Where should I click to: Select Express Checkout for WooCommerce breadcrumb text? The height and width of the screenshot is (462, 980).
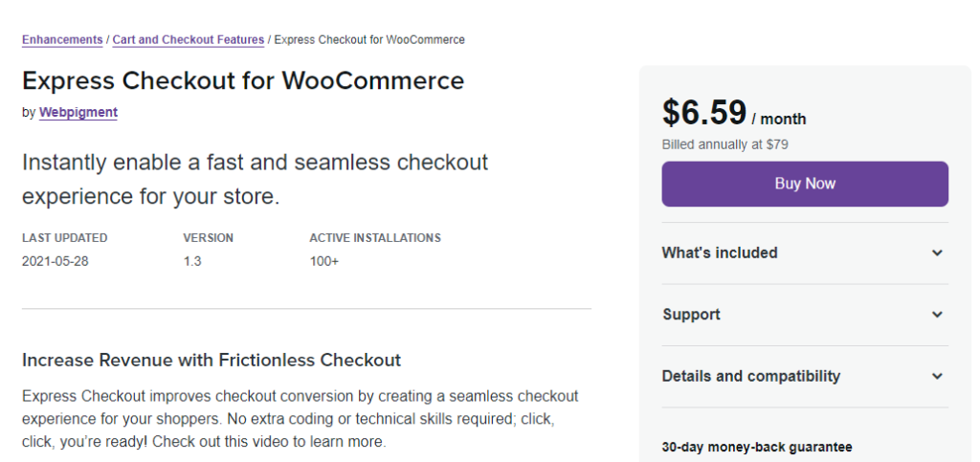(369, 40)
